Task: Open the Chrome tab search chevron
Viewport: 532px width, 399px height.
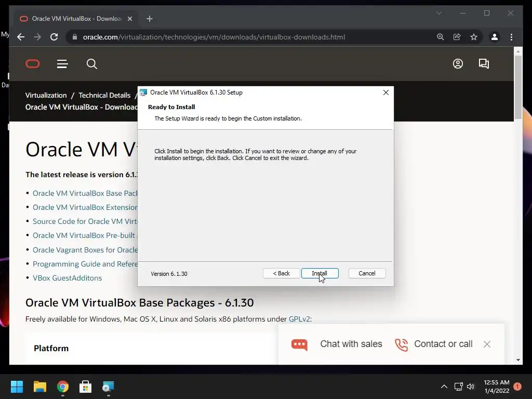Action: point(438,13)
